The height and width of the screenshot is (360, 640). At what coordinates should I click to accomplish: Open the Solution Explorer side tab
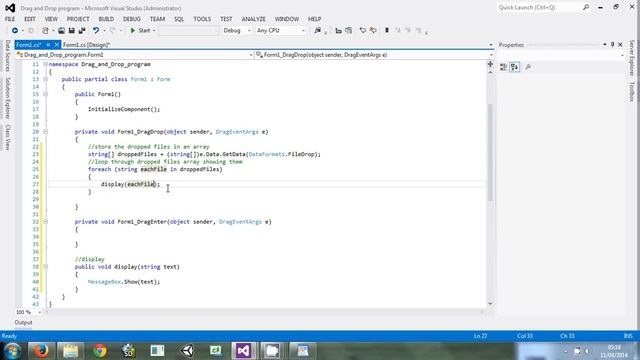7,98
